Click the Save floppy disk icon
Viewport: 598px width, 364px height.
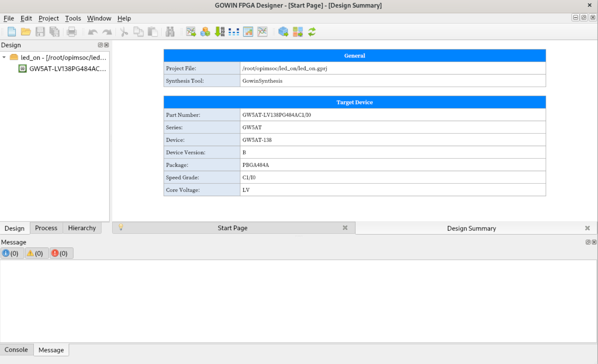(40, 32)
